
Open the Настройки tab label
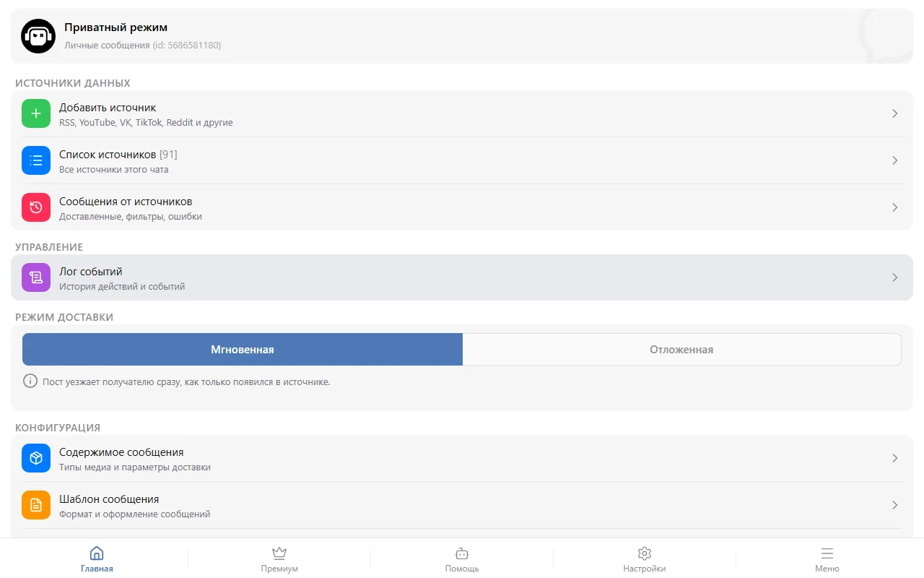pyautogui.click(x=645, y=569)
